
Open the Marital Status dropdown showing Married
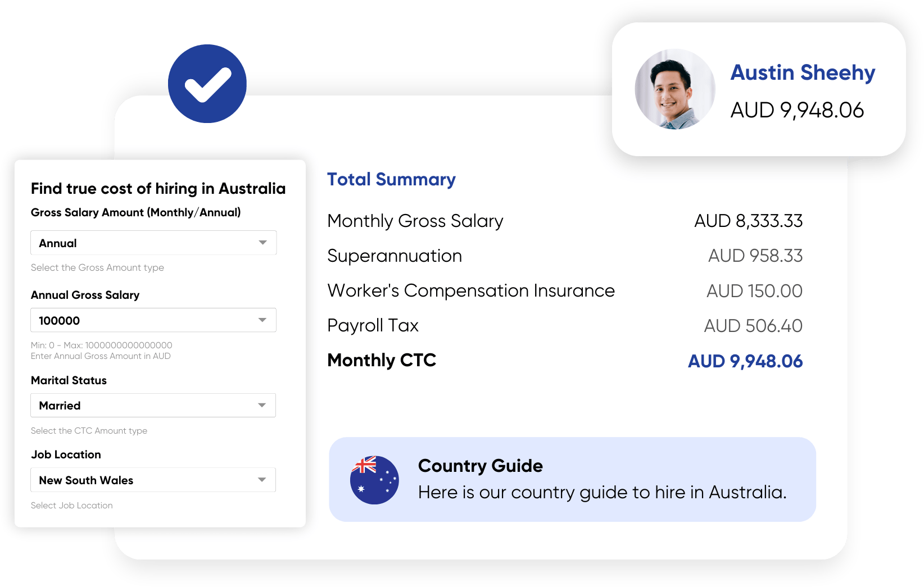pyautogui.click(x=152, y=405)
